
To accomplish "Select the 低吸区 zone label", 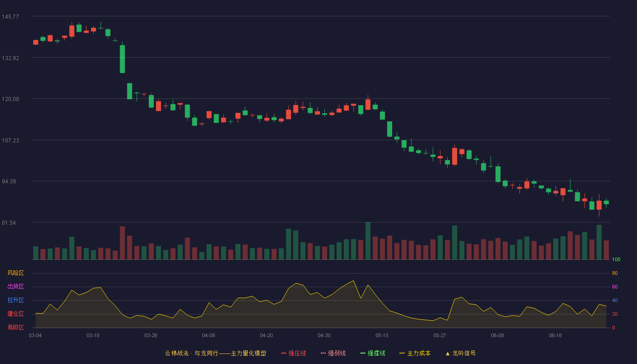I will point(15,327).
